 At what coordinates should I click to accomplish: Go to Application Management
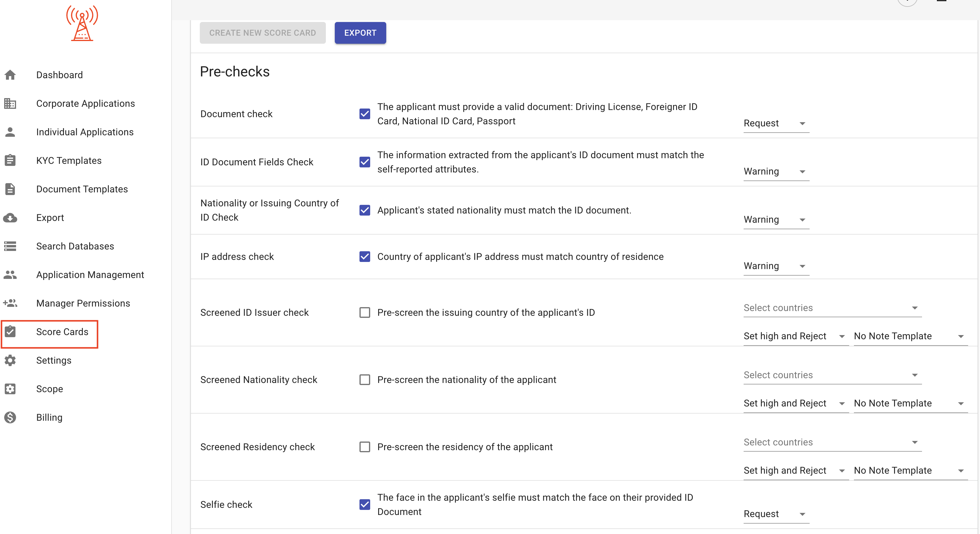pyautogui.click(x=90, y=275)
